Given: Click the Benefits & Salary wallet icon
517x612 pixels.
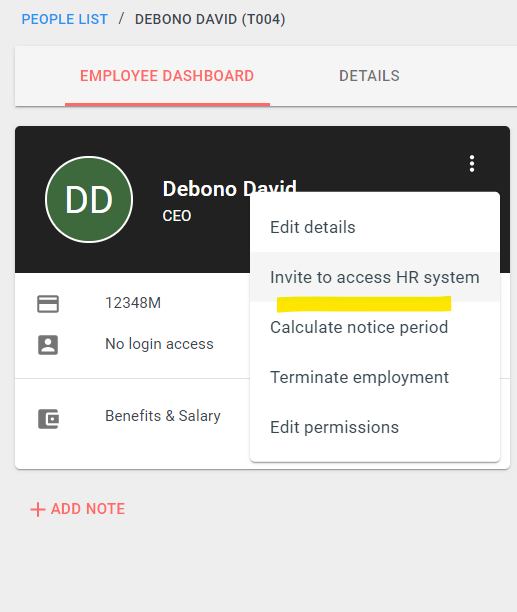Looking at the screenshot, I should pos(48,419).
